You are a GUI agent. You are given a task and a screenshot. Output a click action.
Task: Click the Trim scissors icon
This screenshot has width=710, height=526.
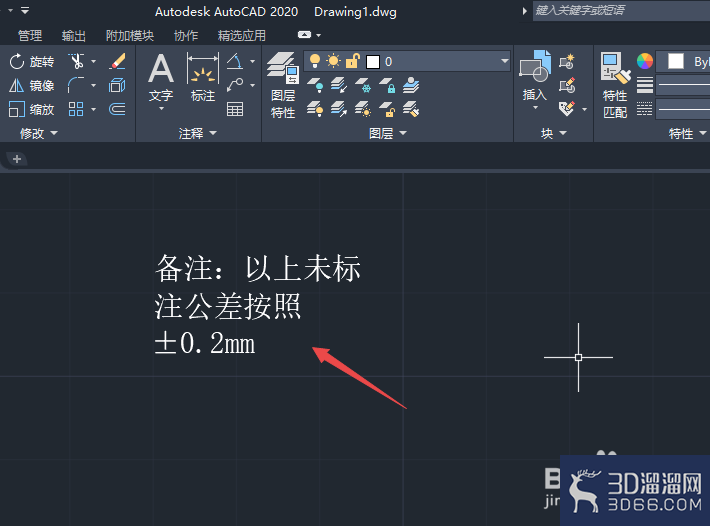77,61
